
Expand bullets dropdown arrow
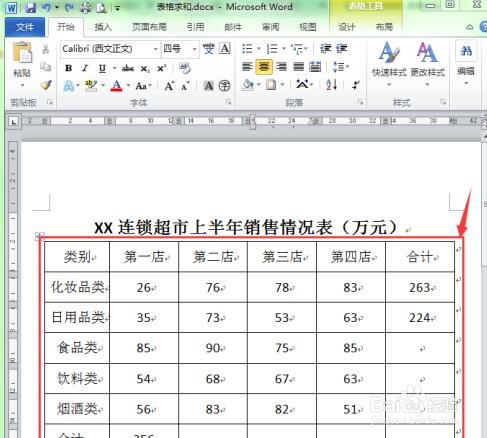point(259,49)
